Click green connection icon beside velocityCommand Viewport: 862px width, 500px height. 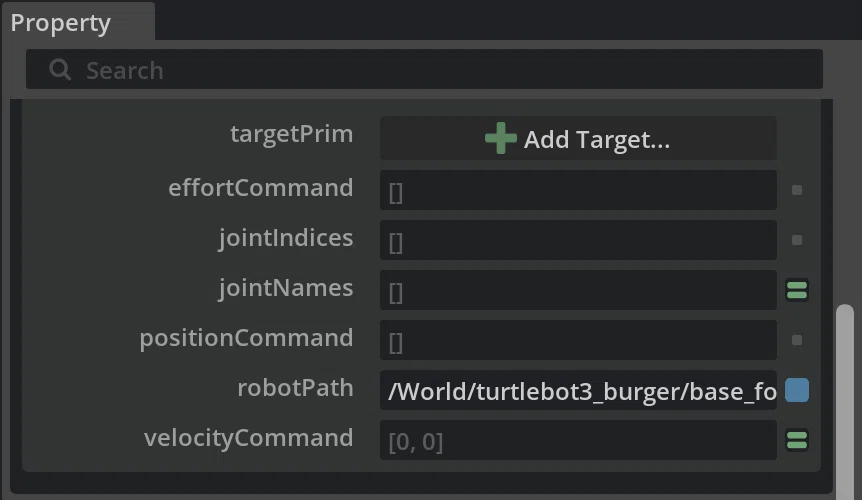tap(797, 440)
